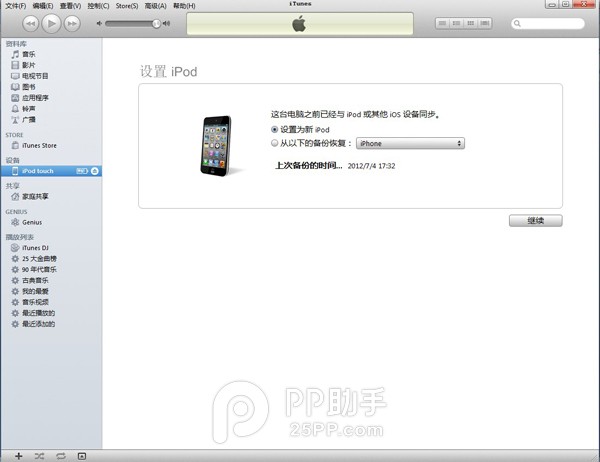The width and height of the screenshot is (600, 462).
Task: Select the 设置为新 iPod radio button
Action: click(274, 130)
